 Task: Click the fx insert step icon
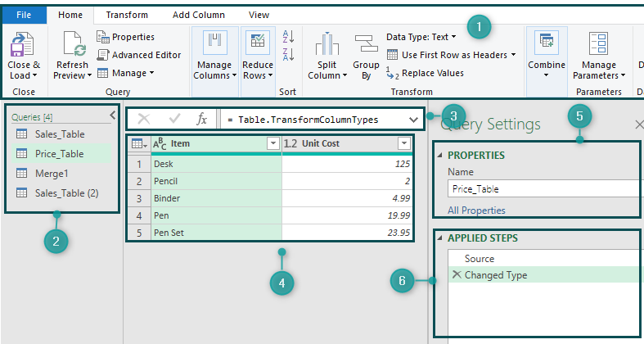click(x=201, y=120)
